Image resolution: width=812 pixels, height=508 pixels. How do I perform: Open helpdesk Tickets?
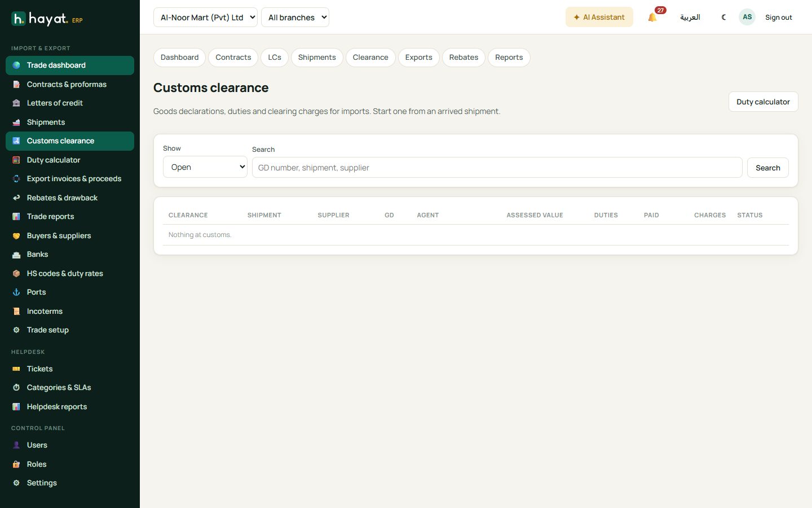pyautogui.click(x=70, y=369)
